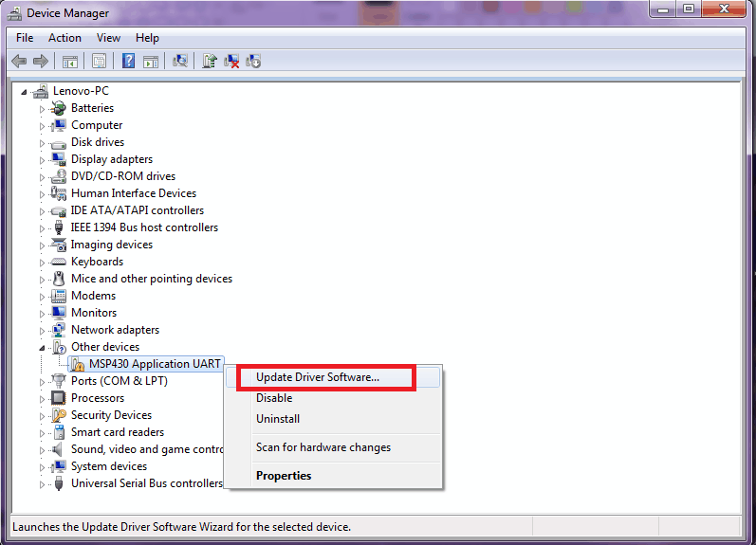Open the Action menu

pos(65,38)
